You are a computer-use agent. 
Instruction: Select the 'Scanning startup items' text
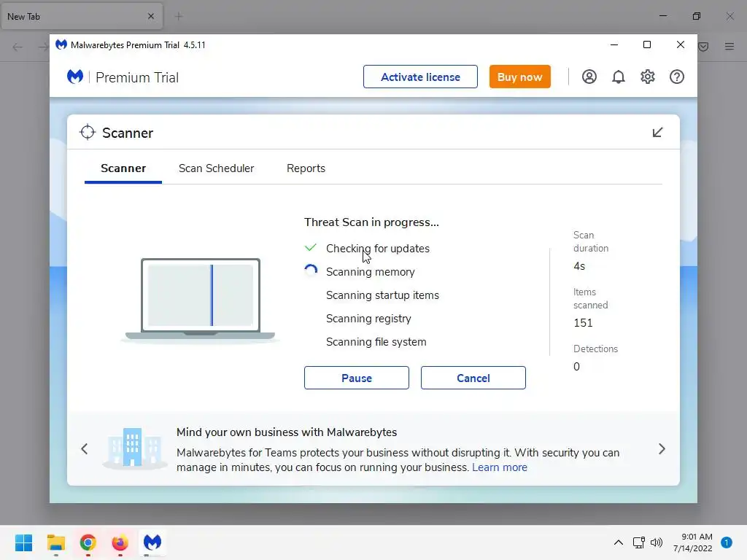(382, 295)
